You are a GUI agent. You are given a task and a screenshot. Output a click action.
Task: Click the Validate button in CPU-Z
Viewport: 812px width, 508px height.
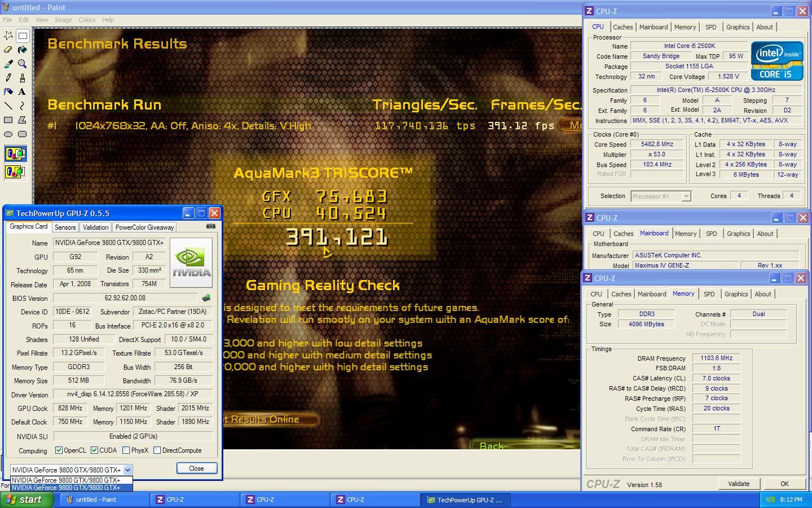[x=739, y=484]
